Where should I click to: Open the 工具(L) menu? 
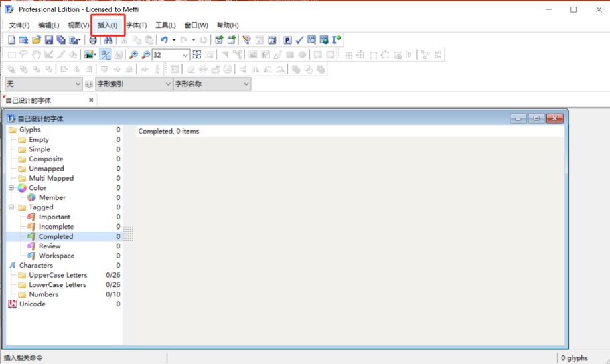click(166, 25)
